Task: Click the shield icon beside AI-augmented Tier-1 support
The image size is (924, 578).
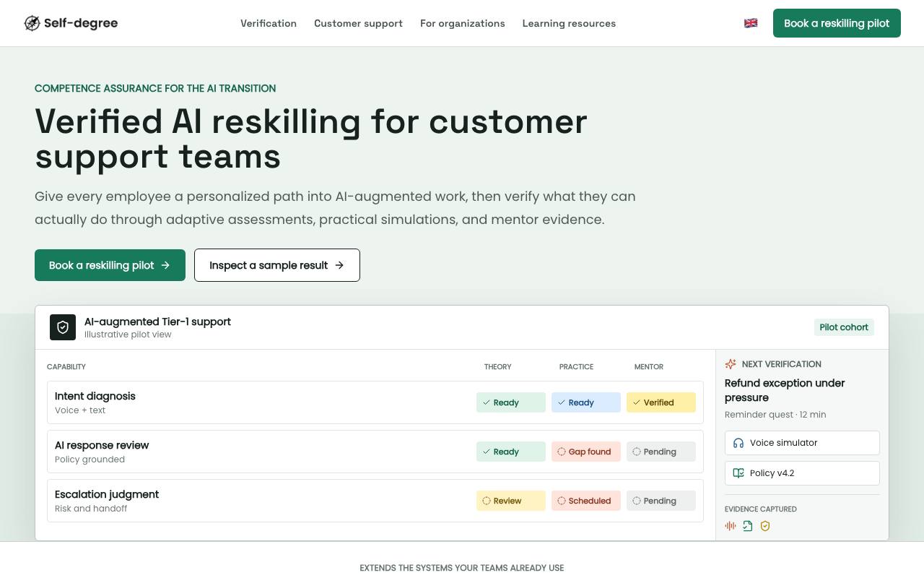Action: point(63,327)
